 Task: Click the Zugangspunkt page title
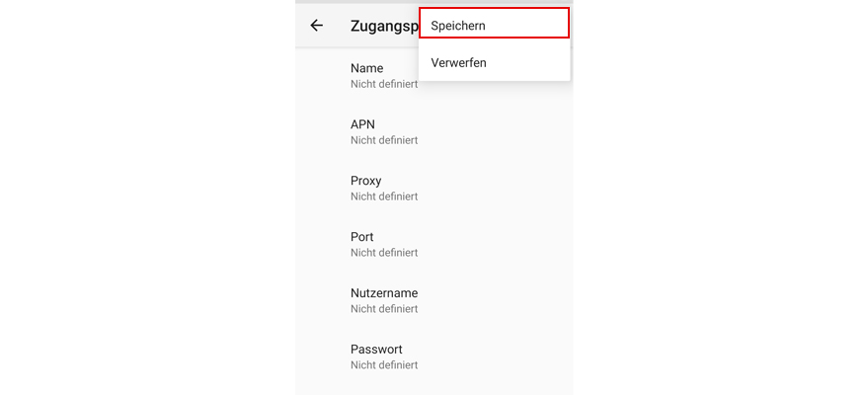pos(383,27)
